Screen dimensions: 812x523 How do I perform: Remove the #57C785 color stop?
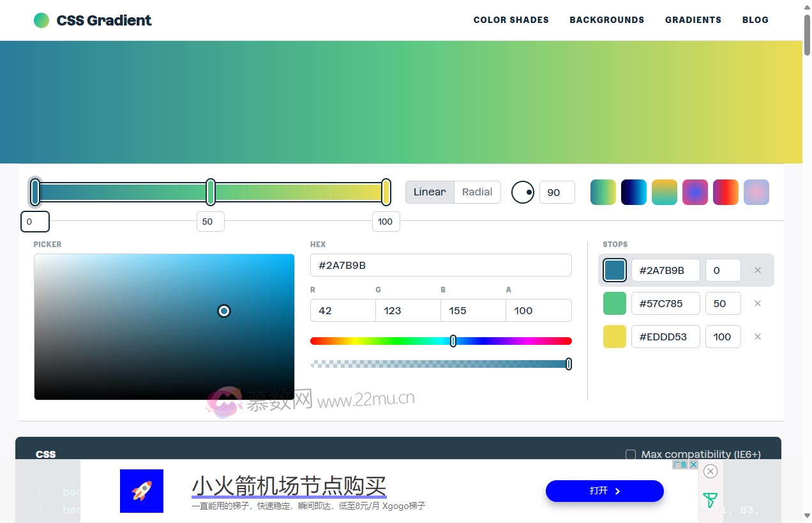[757, 303]
